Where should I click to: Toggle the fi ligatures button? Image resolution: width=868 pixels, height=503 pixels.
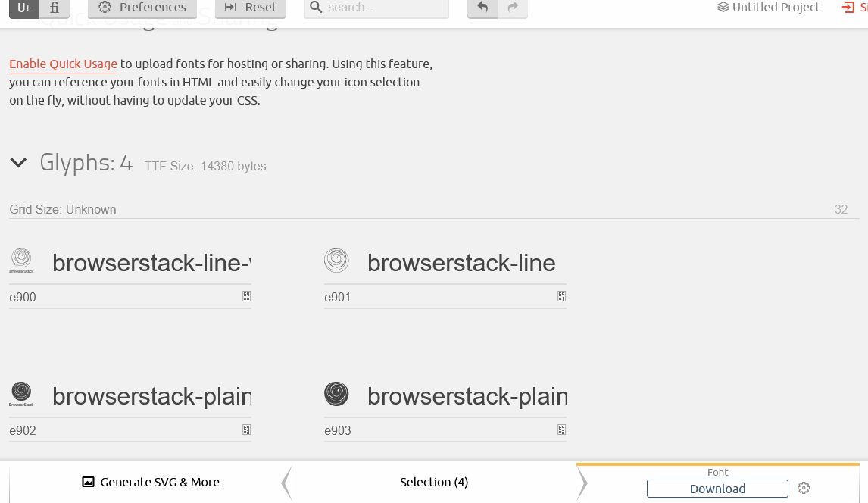pos(55,8)
